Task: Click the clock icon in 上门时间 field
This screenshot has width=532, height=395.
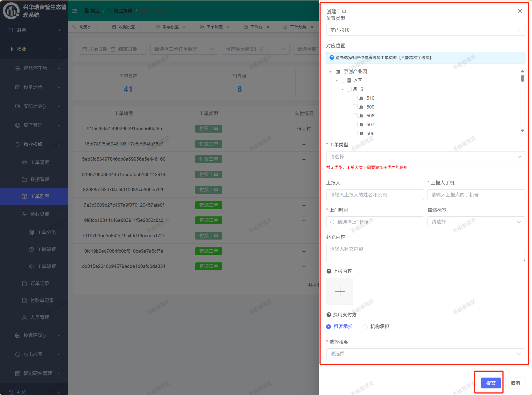Action: pyautogui.click(x=332, y=222)
